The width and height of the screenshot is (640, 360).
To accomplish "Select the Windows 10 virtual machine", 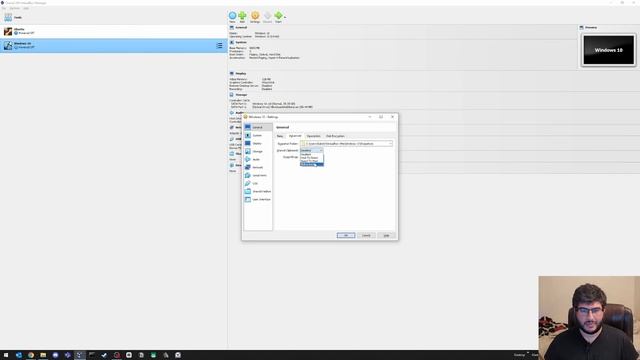I will 113,45.
